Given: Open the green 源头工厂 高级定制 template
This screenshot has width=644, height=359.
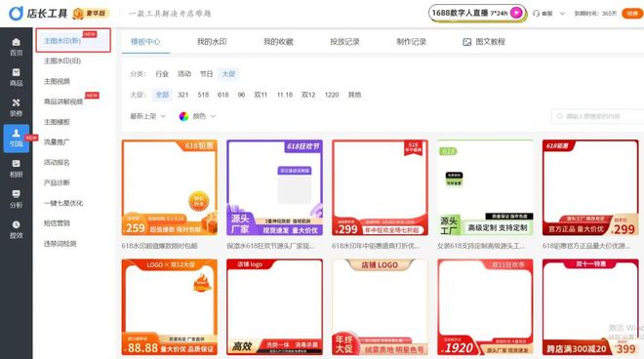Looking at the screenshot, I should (x=485, y=187).
